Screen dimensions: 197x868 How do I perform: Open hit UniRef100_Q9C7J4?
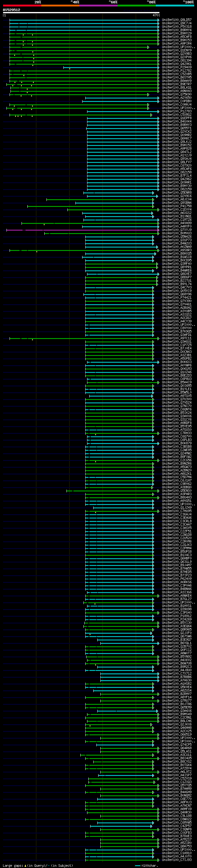(x=177, y=24)
